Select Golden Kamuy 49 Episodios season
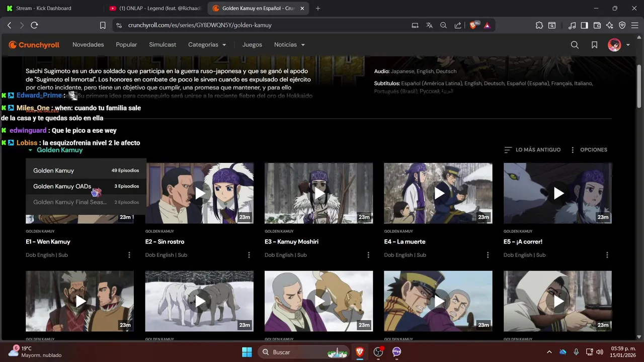This screenshot has width=644, height=362. click(86, 170)
